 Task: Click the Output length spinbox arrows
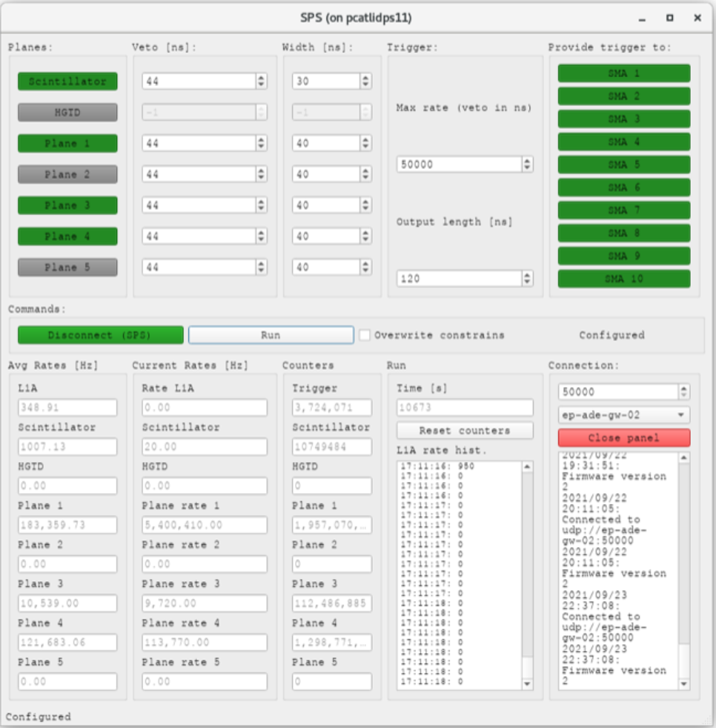point(527,279)
